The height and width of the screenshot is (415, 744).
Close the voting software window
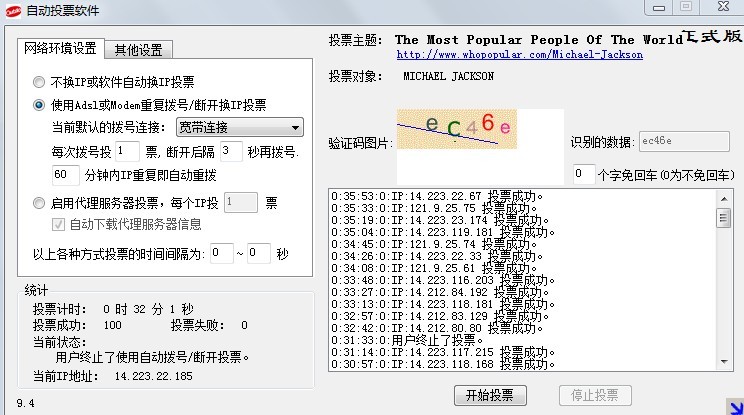720,7
